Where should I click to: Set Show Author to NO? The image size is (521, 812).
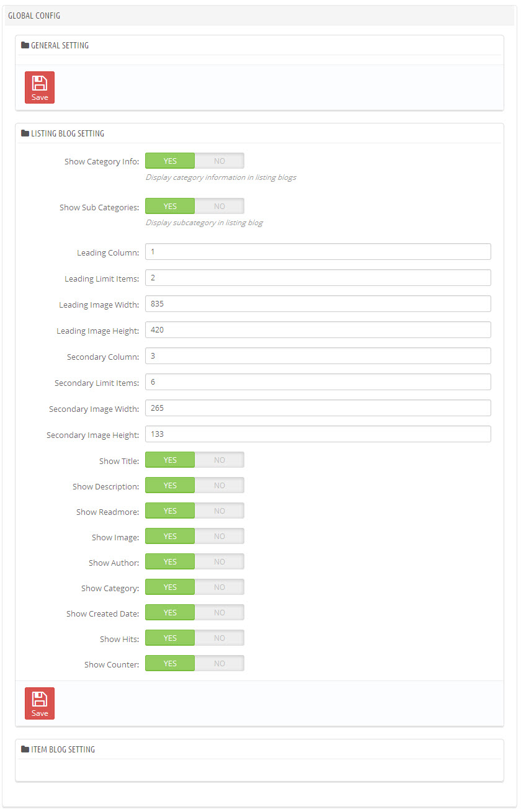(220, 561)
